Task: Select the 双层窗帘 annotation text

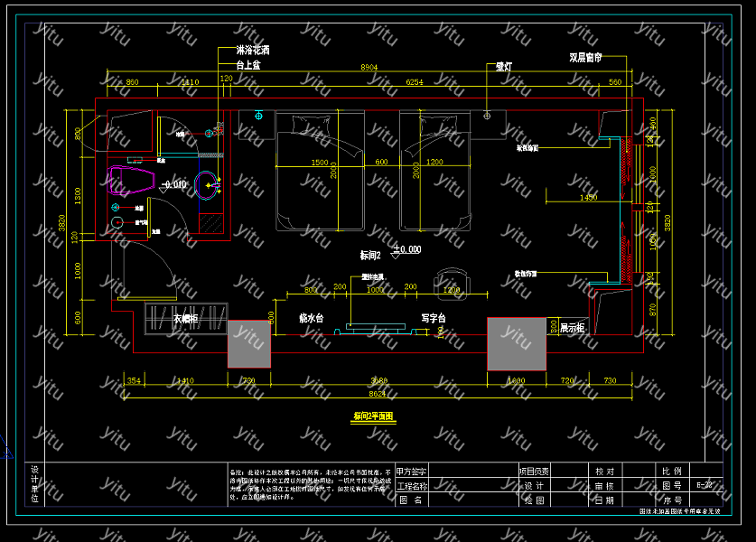Action: tap(585, 57)
